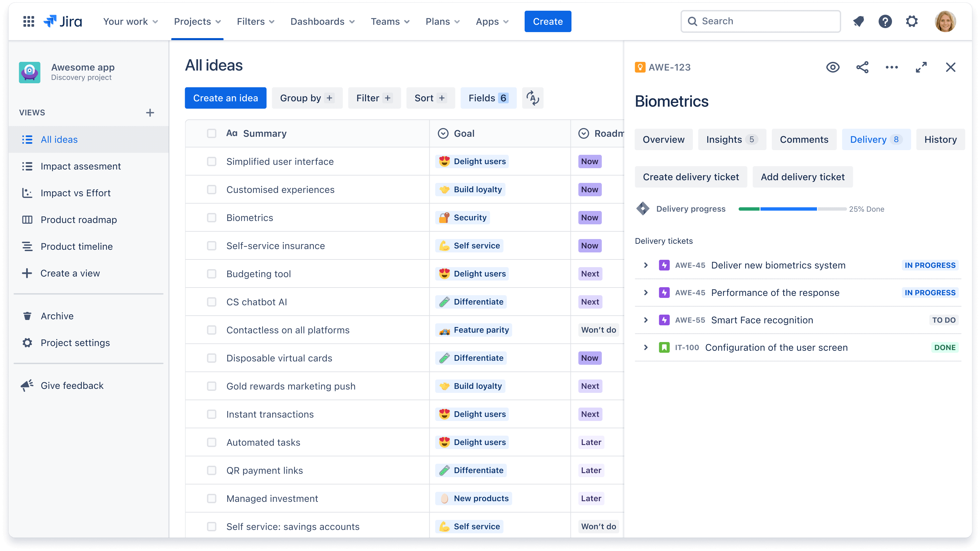Toggle checkbox for Biometrics idea row
Viewport: 980px width, 551px height.
tap(211, 217)
